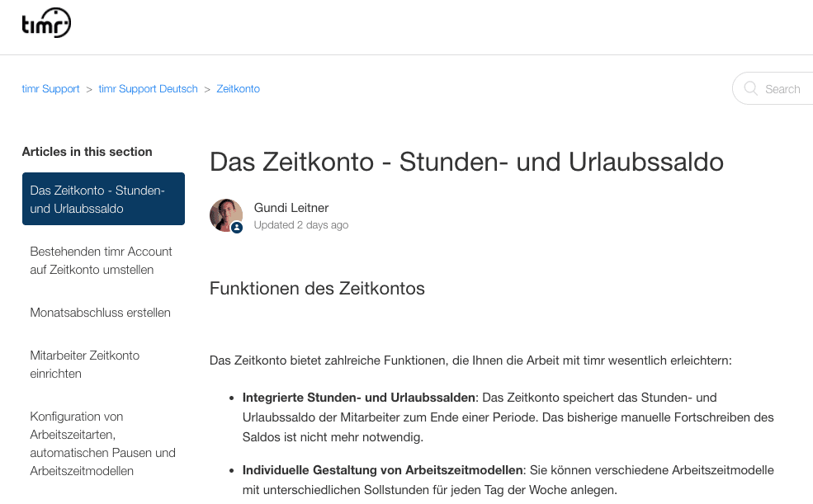Image resolution: width=813 pixels, height=504 pixels.
Task: Focus the Search input field
Action: pos(773,88)
